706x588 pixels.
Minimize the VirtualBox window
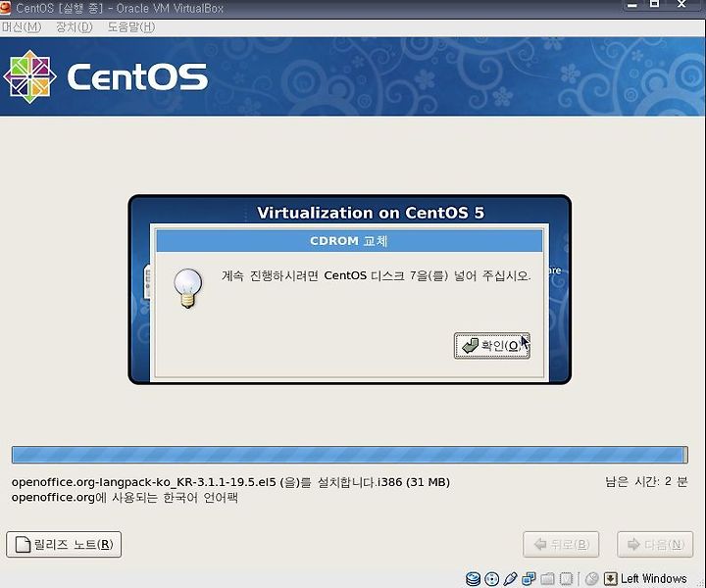(x=632, y=5)
